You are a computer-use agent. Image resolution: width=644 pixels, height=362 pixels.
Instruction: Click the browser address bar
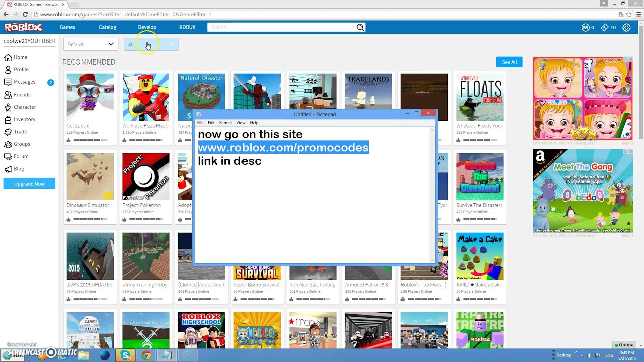(x=322, y=15)
